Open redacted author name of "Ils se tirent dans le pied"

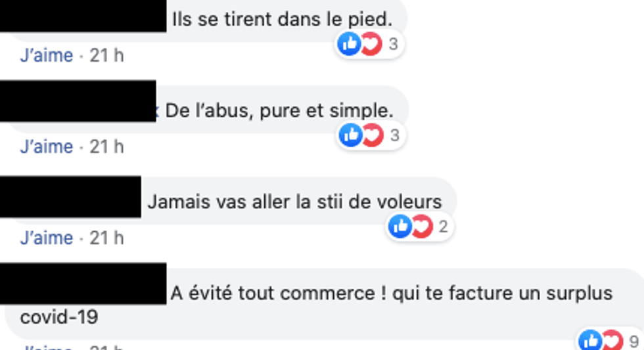tap(83, 16)
